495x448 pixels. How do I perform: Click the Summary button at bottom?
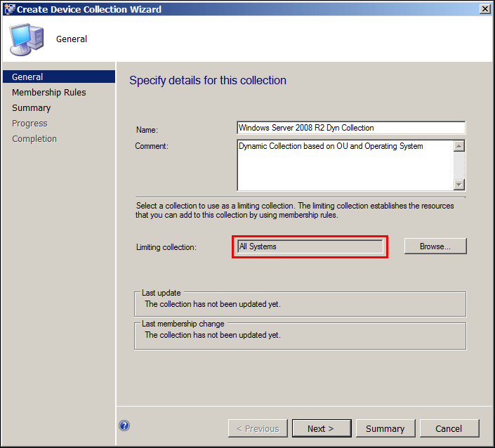pos(385,428)
